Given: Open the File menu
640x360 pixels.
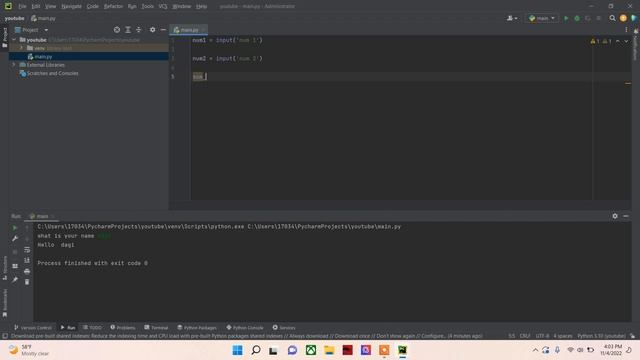Looking at the screenshot, I should (22, 7).
